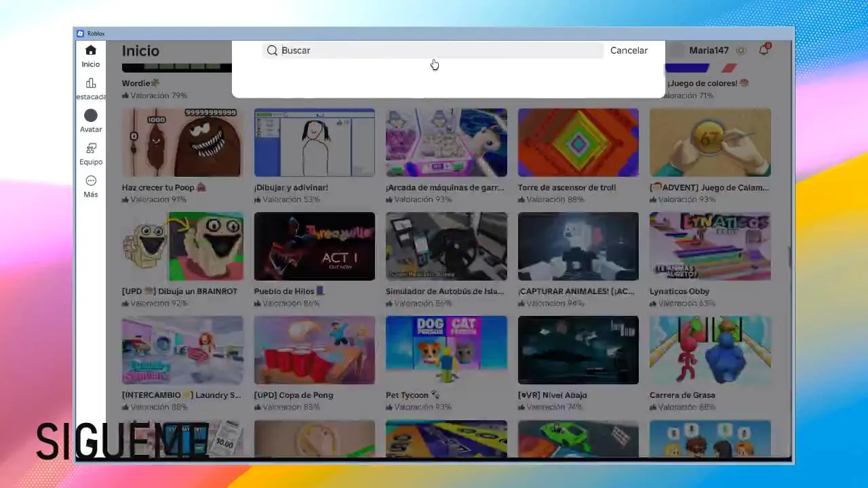
Task: Open the Equipo sidebar icon
Action: [91, 148]
